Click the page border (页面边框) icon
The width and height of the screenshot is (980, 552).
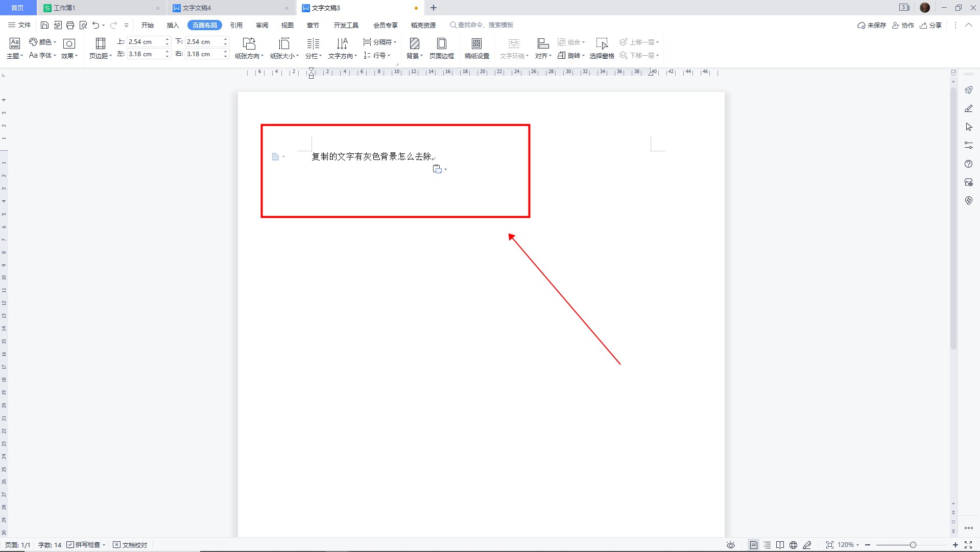(x=441, y=44)
